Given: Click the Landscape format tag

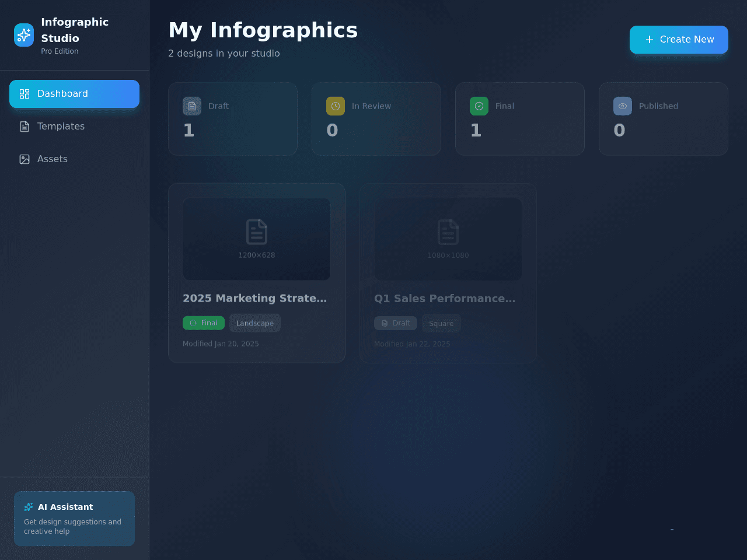Looking at the screenshot, I should click(x=255, y=323).
